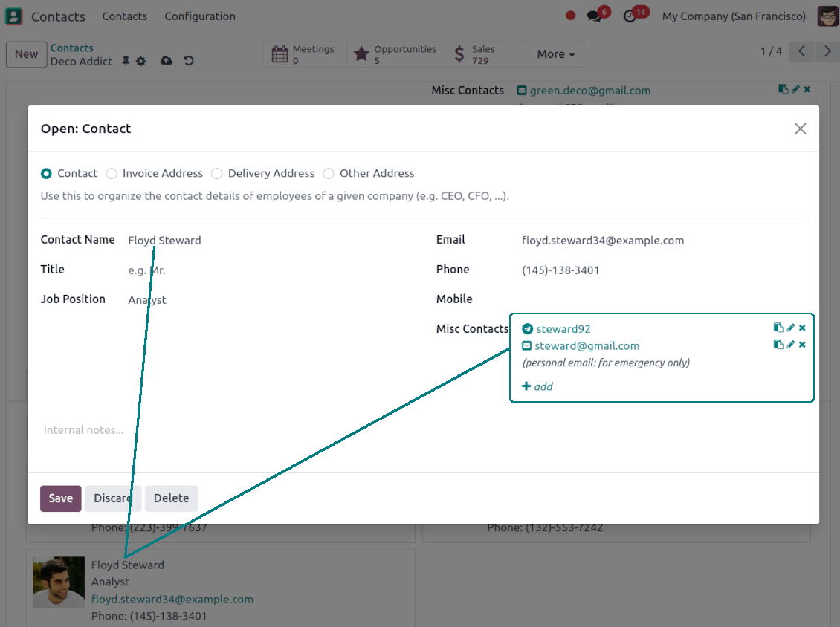Pick the Other Address radio option
This screenshot has width=840, height=627.
(329, 174)
